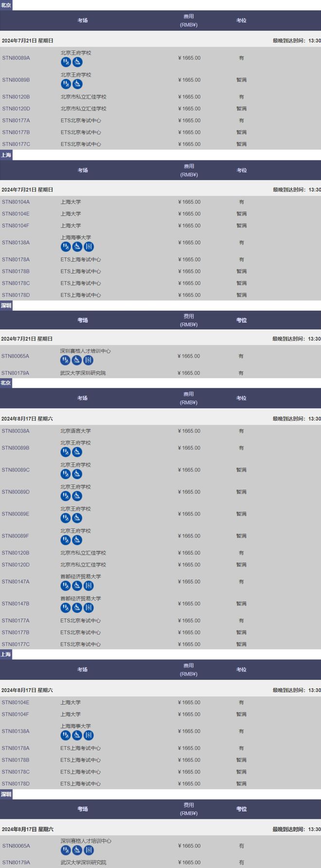The image size is (321, 868).
Task: Open center code STN80147B
Action: click(16, 603)
